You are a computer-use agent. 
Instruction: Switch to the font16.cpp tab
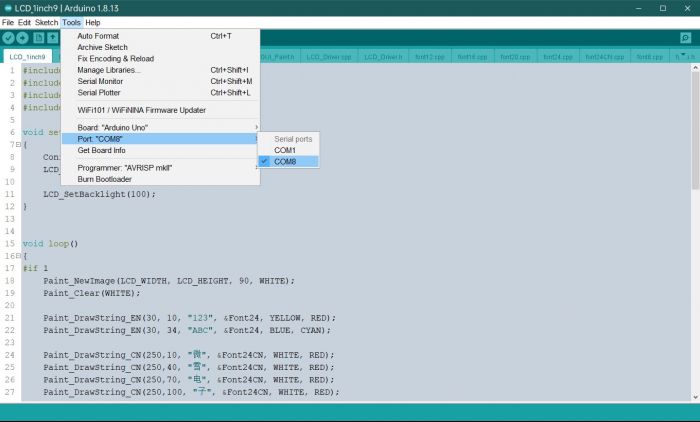point(472,57)
